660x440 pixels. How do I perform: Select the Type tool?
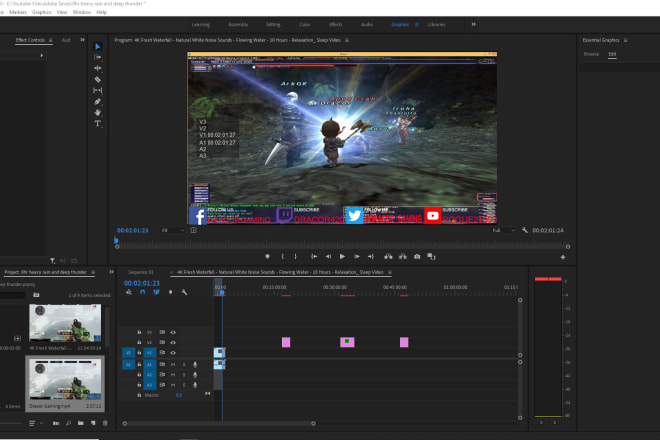(98, 123)
